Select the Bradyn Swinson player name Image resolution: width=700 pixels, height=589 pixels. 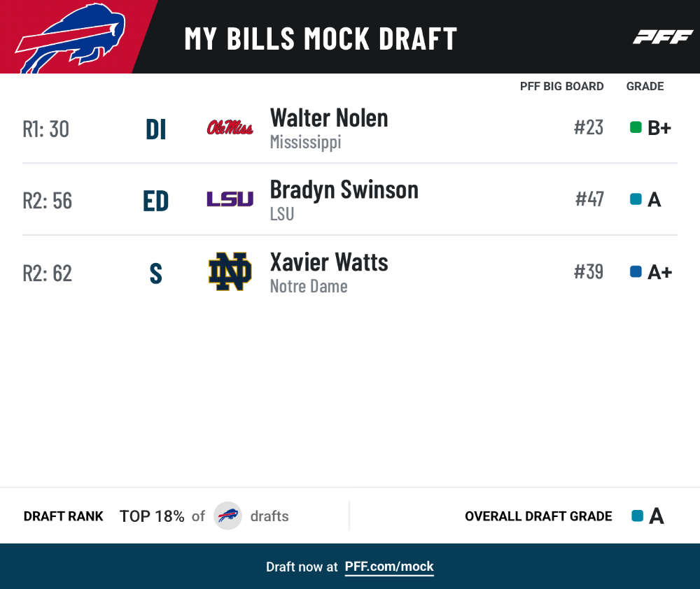[344, 190]
